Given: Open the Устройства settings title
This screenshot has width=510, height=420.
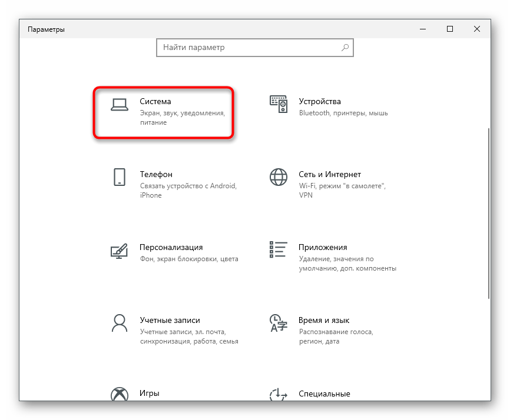Looking at the screenshot, I should click(320, 102).
